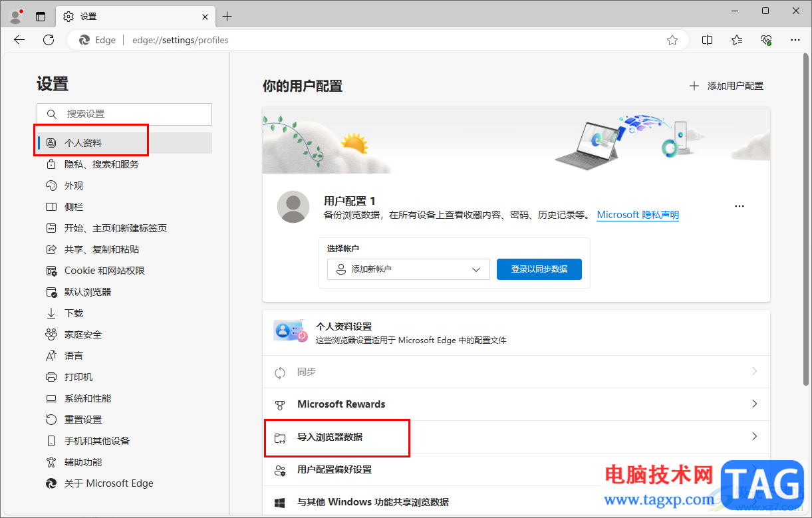812x518 pixels.
Task: Click the 登录以同步数据 button
Action: [x=539, y=269]
